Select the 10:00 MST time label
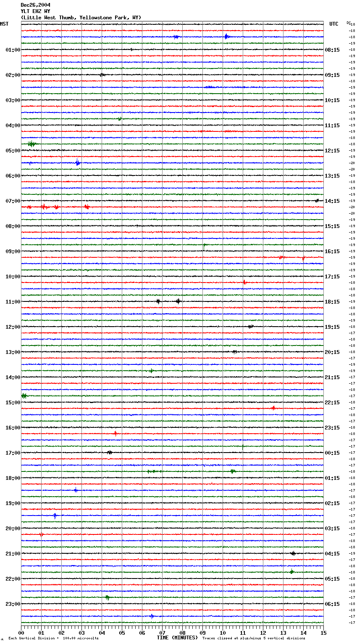357x644 pixels. click(13, 277)
